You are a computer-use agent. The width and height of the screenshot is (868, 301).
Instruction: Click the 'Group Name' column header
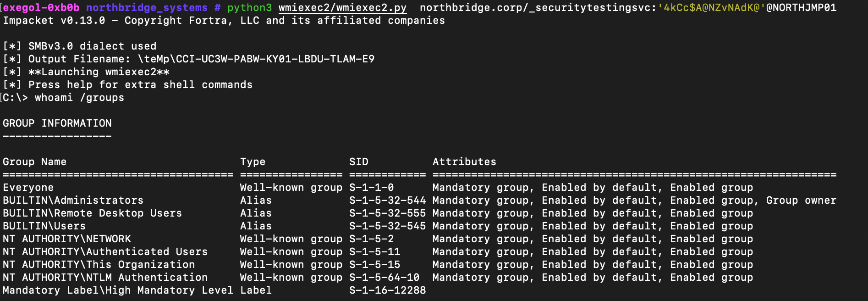34,162
